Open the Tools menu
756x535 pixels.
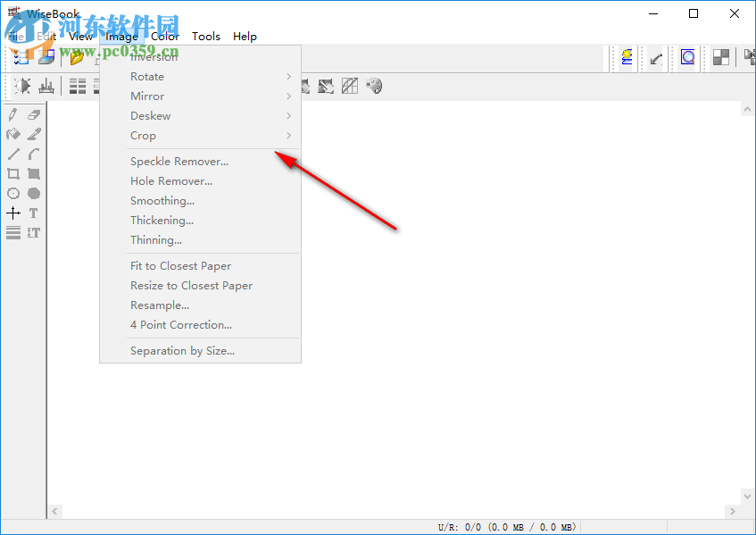206,37
